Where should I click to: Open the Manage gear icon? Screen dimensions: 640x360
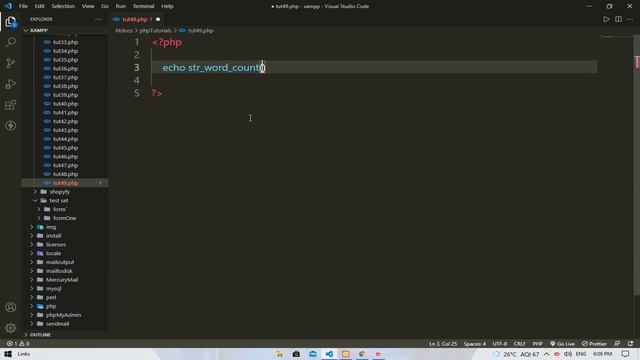[x=11, y=328]
